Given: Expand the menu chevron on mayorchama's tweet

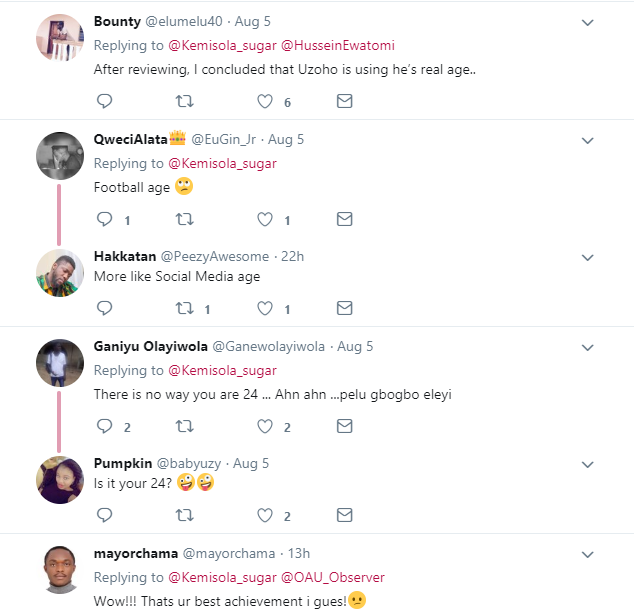Looking at the screenshot, I should pos(588,553).
